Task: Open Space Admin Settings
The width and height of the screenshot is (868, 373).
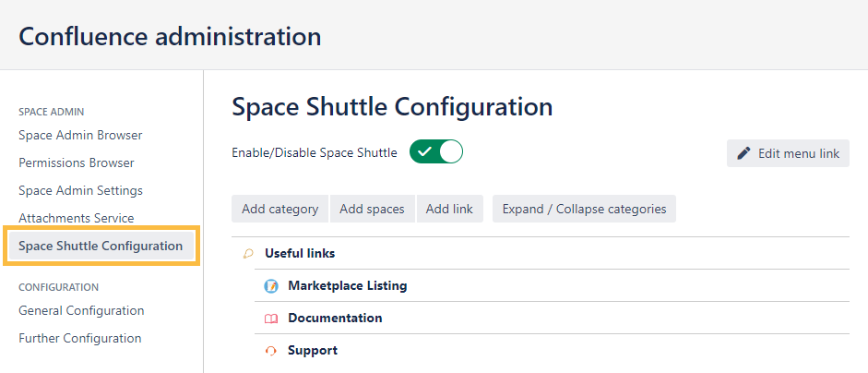Action: click(80, 190)
